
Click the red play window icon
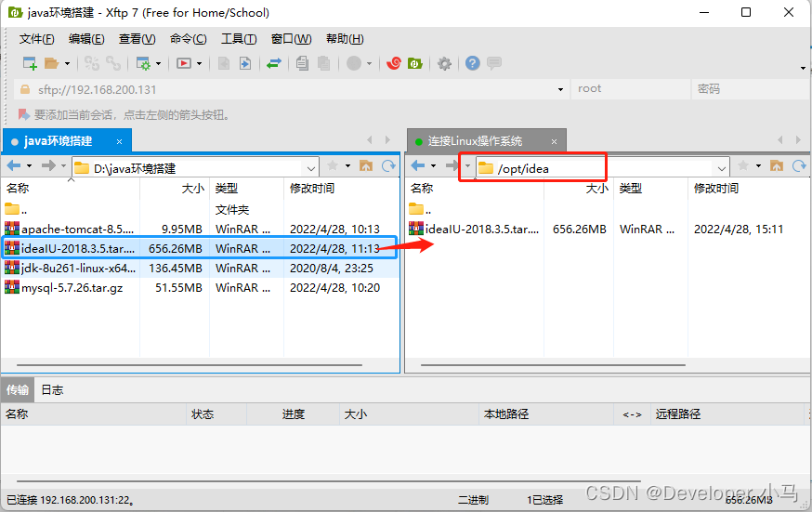[184, 63]
